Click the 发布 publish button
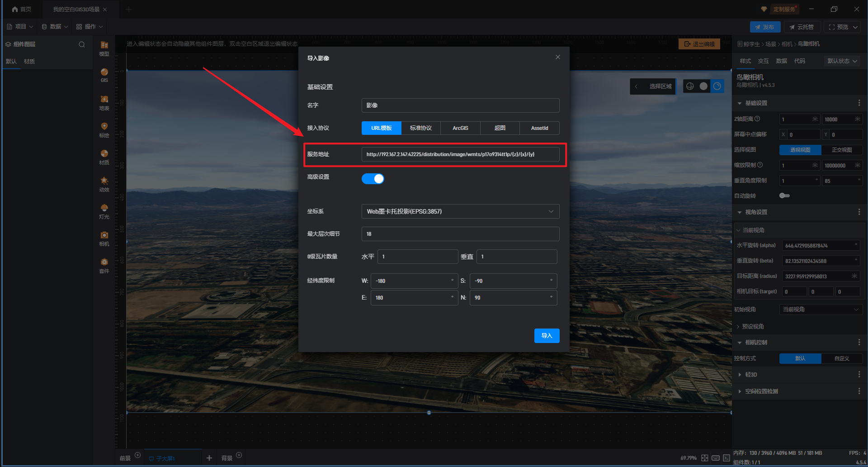This screenshot has height=467, width=868. (x=765, y=27)
